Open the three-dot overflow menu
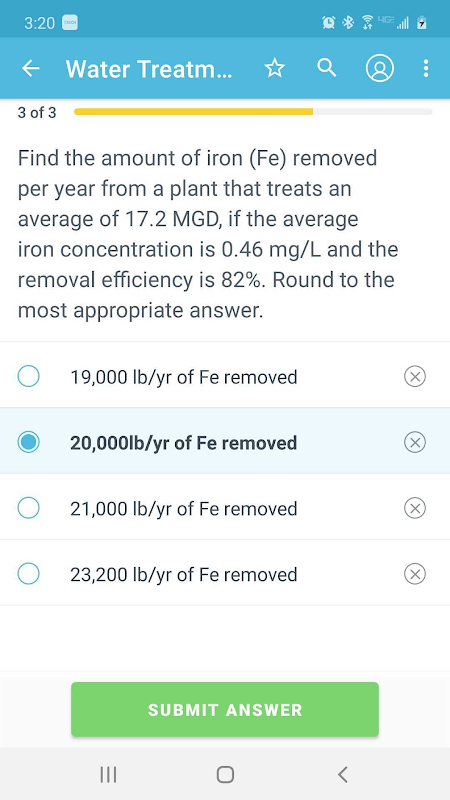The width and height of the screenshot is (450, 800). [x=426, y=68]
